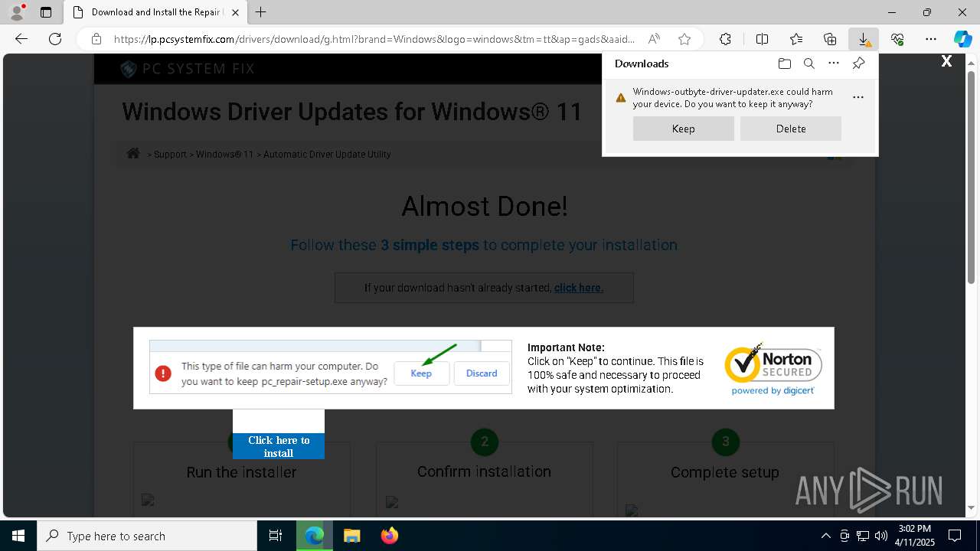Open the taskbar clock and date
The height and width of the screenshot is (551, 980).
(x=915, y=536)
